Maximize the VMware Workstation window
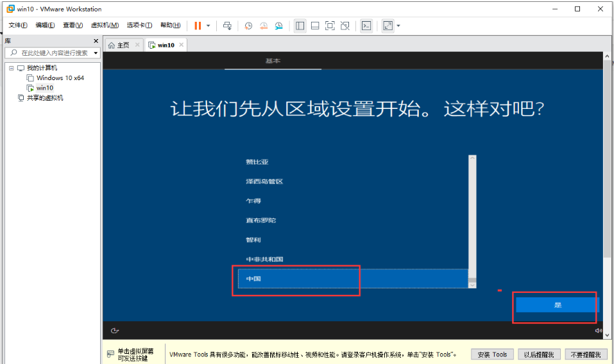Screen dimensions: 614x364 pos(577,9)
